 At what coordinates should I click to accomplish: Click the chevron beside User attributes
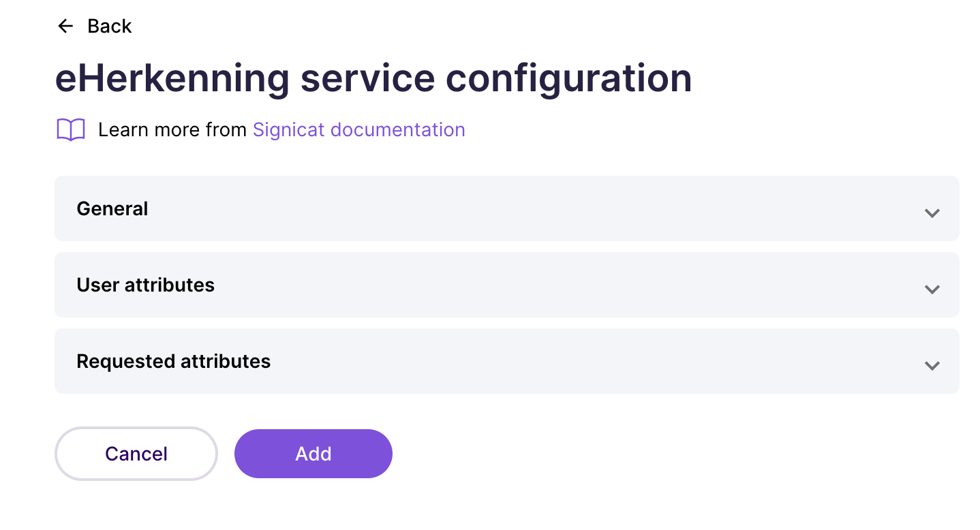click(932, 289)
